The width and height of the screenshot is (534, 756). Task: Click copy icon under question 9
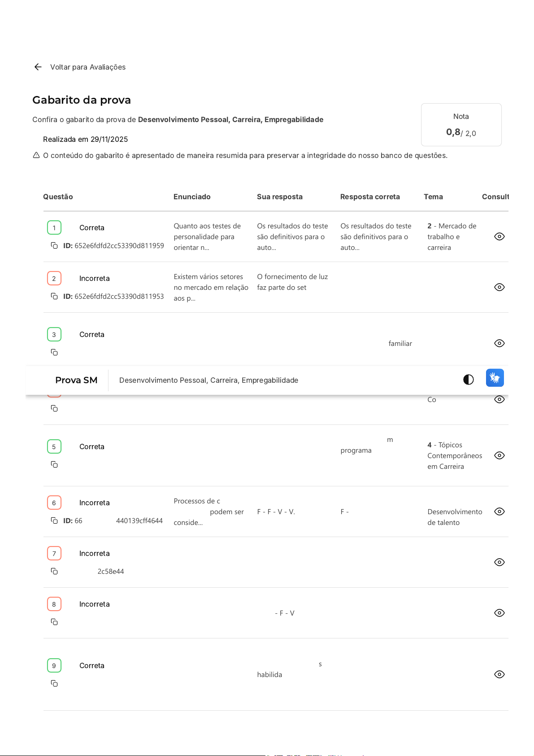pos(54,683)
